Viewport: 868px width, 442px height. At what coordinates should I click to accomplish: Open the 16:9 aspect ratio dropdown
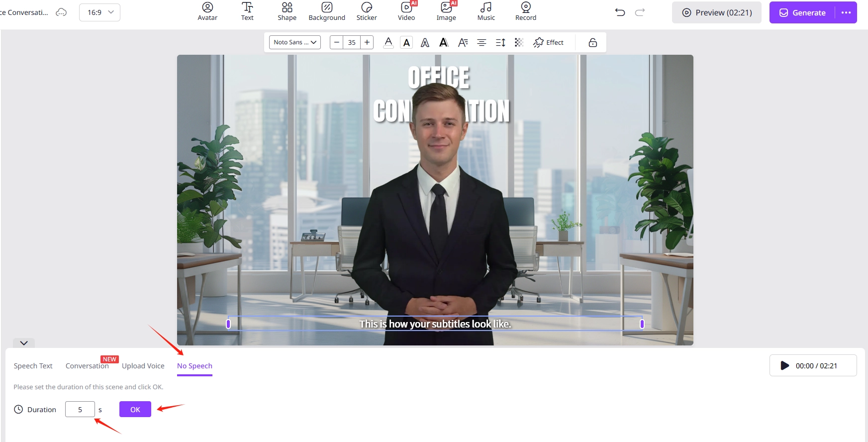pos(100,12)
